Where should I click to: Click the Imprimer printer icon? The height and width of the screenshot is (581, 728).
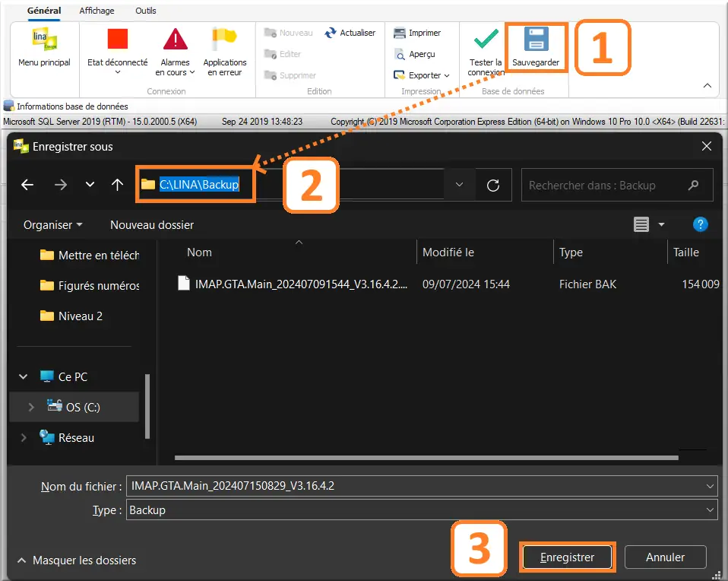399,33
